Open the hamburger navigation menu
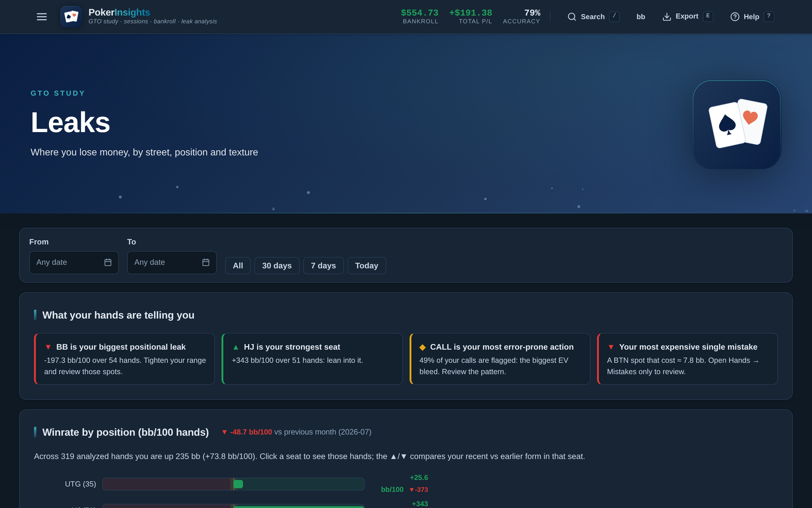This screenshot has width=812, height=508. coord(41,17)
